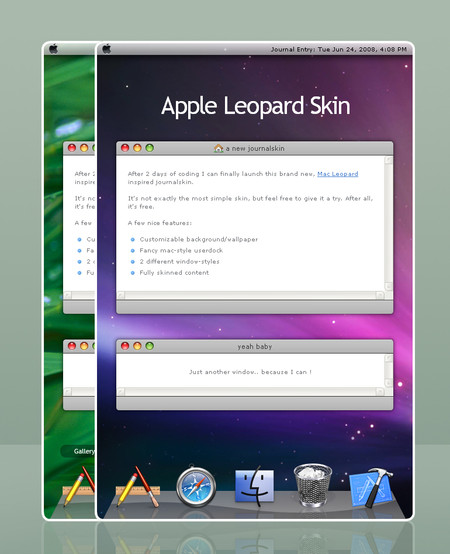This screenshot has height=554, width=450.
Task: Select 'Fully skinned content' bullet text
Action: pyautogui.click(x=174, y=272)
